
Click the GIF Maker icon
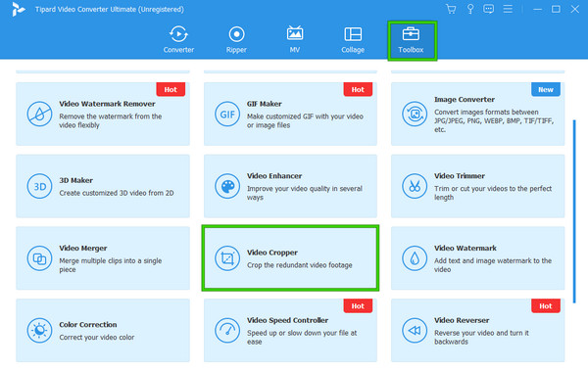227,114
